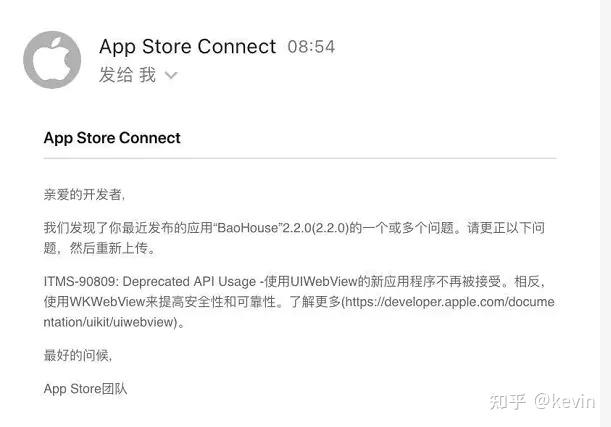Image resolution: width=611 pixels, height=427 pixels.
Task: Click the 08:54 timestamp
Action: click(x=311, y=47)
